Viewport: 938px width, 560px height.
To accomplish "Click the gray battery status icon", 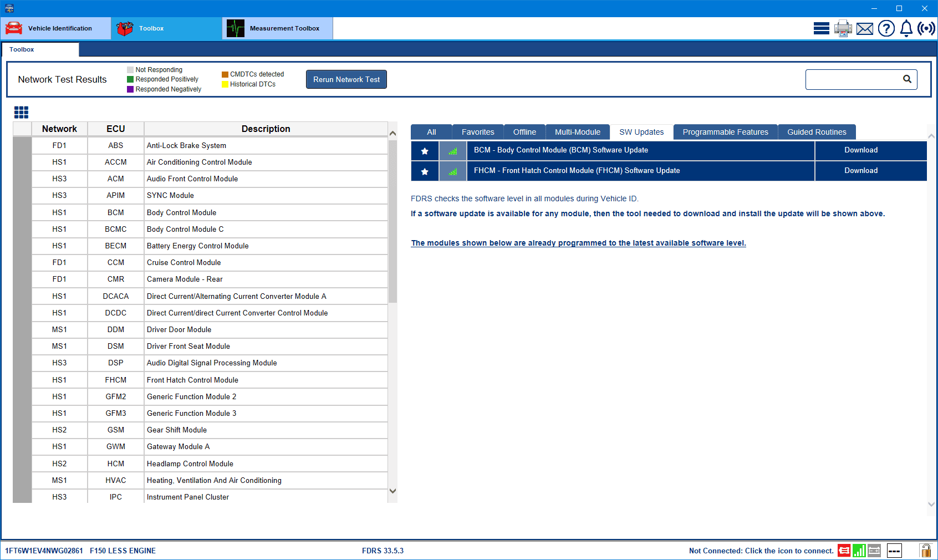I will (x=874, y=551).
